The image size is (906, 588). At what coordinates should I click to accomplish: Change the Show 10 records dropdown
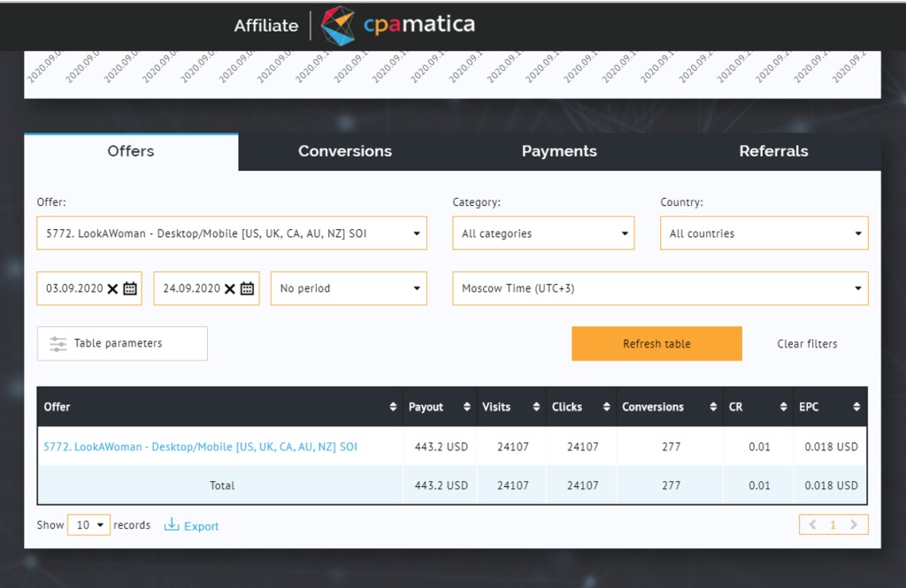pos(88,524)
